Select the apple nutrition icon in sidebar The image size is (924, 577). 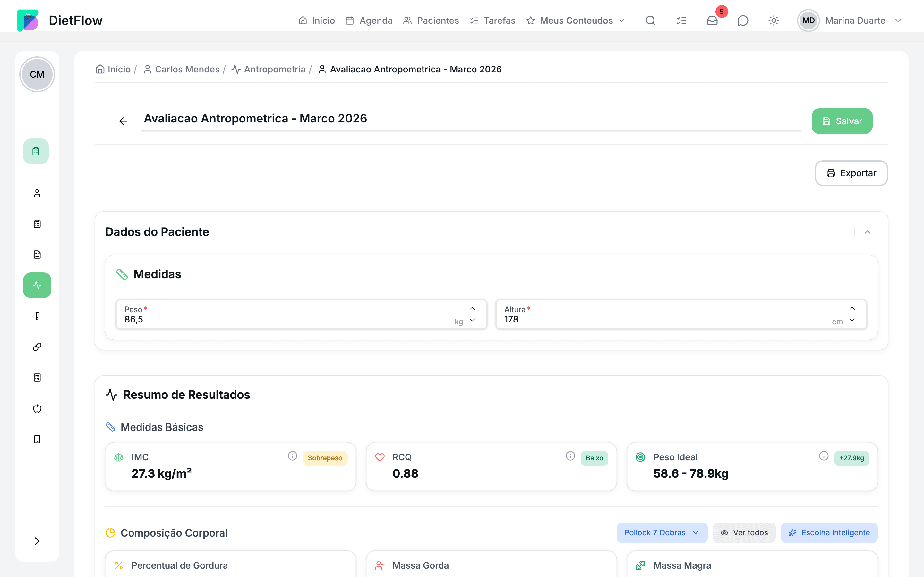tap(37, 409)
